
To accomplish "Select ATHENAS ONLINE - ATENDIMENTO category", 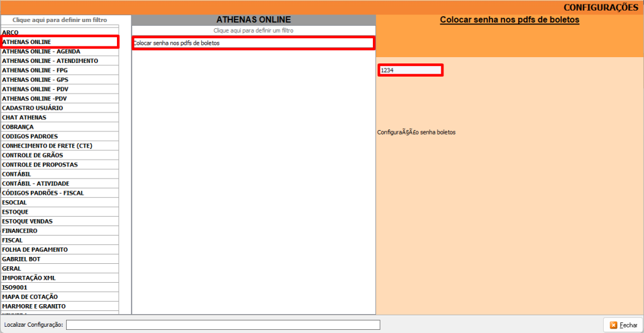I will (x=60, y=61).
